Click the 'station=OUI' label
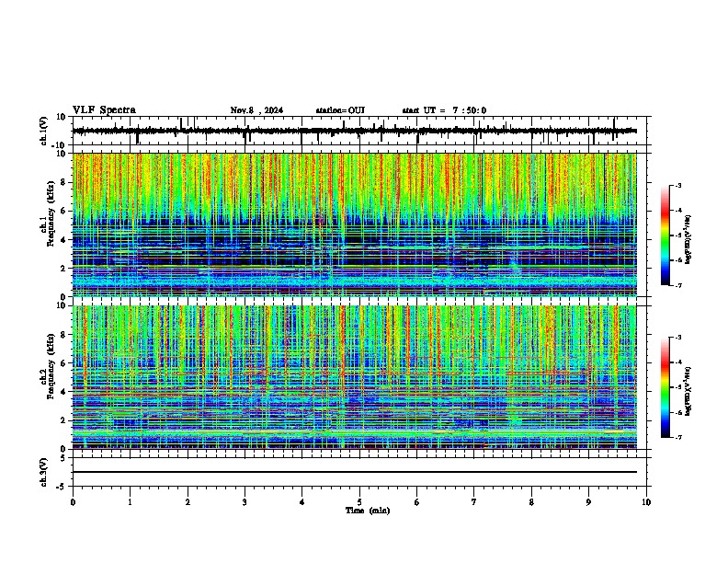 point(340,110)
